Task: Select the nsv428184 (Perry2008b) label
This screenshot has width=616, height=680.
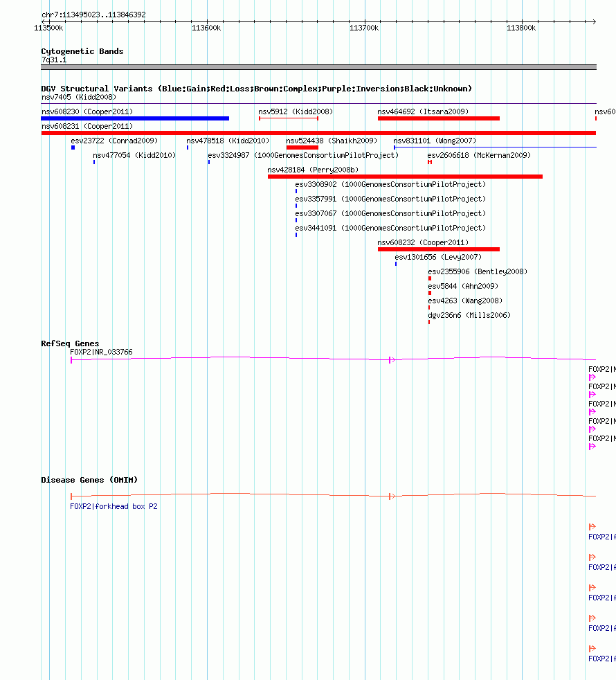Action: (x=313, y=170)
